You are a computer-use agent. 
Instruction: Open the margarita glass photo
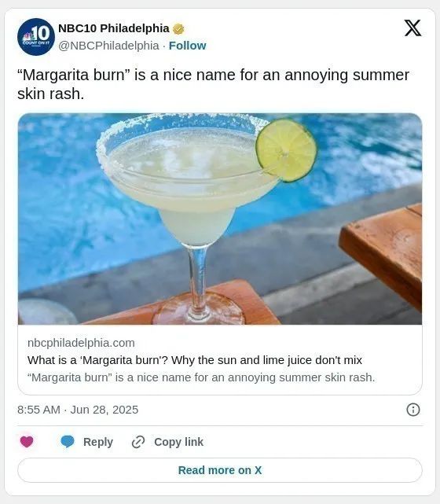pos(220,219)
